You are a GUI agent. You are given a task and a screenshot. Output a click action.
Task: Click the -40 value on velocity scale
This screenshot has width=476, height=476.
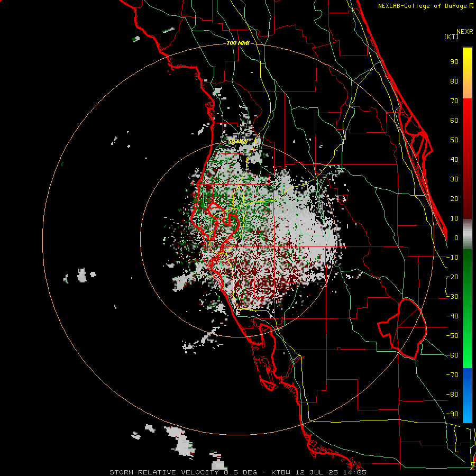tap(452, 316)
